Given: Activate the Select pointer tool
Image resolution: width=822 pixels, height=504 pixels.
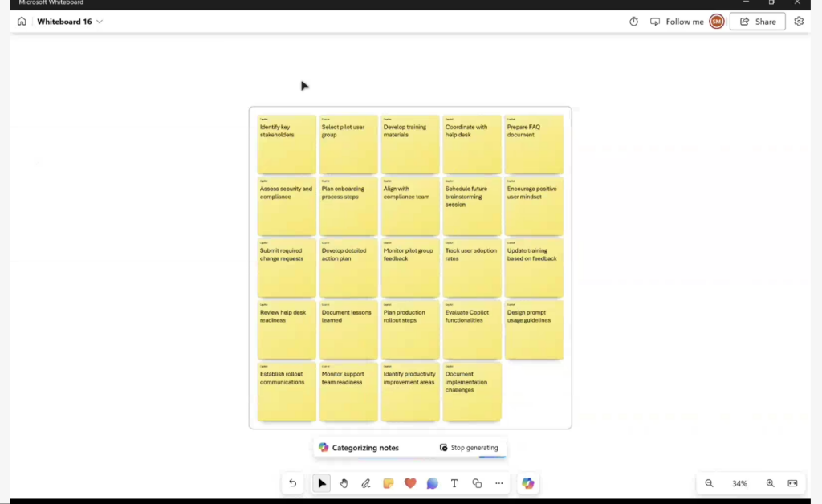Looking at the screenshot, I should [322, 483].
